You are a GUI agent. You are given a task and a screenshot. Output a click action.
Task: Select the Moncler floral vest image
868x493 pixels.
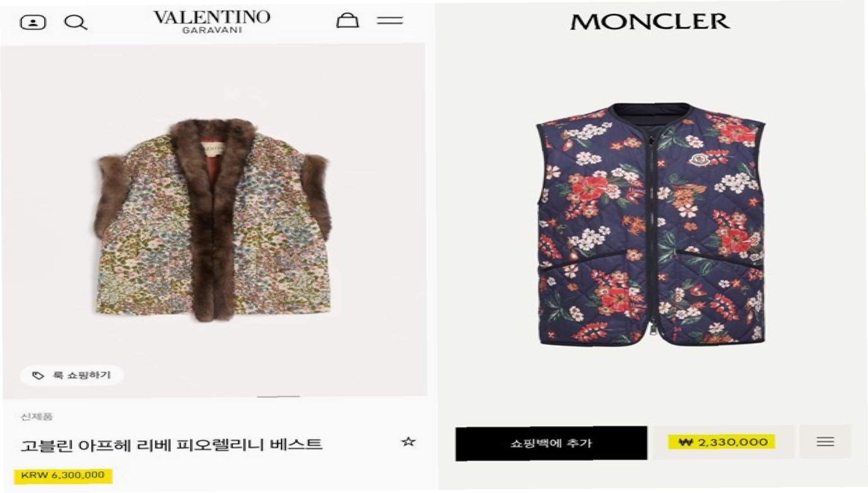[x=651, y=224]
